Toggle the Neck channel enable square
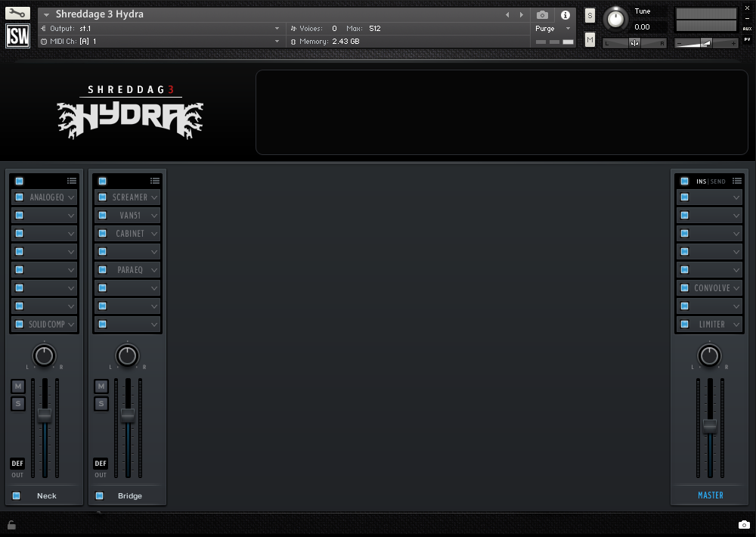The width and height of the screenshot is (756, 537). coord(17,495)
